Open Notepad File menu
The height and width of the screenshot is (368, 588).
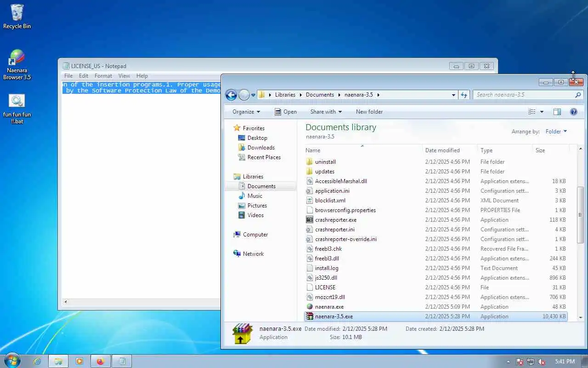[x=68, y=76]
